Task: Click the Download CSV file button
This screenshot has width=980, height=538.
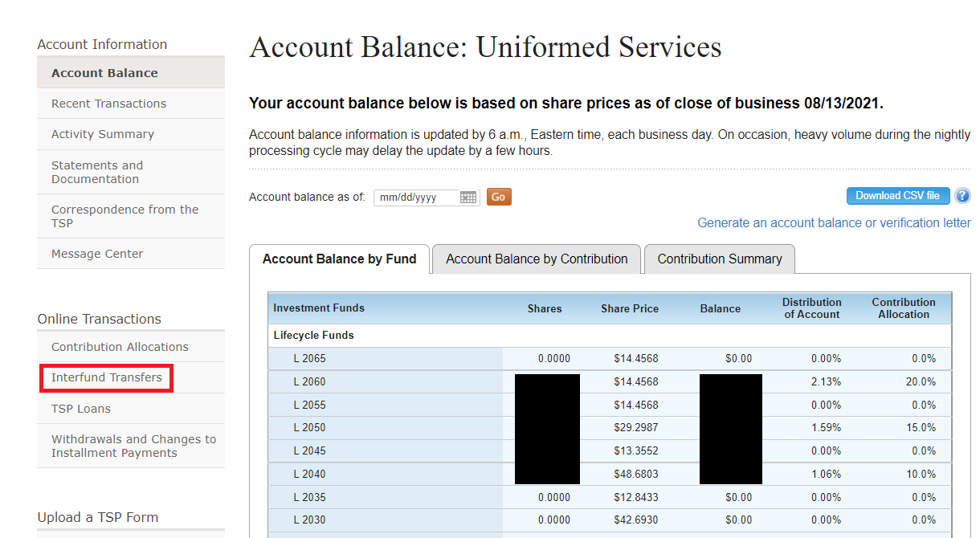Action: coord(898,195)
